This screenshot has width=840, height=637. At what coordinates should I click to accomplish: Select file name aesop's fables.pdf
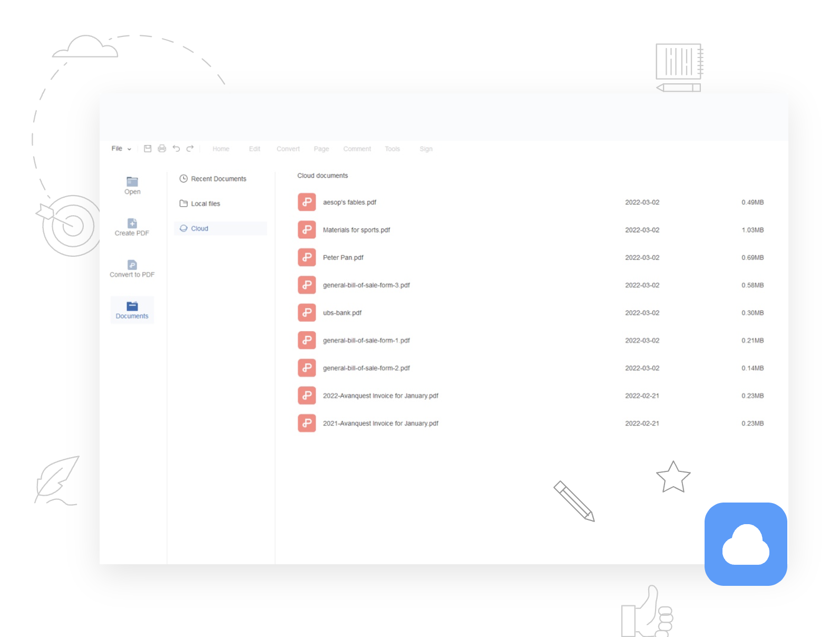tap(349, 202)
